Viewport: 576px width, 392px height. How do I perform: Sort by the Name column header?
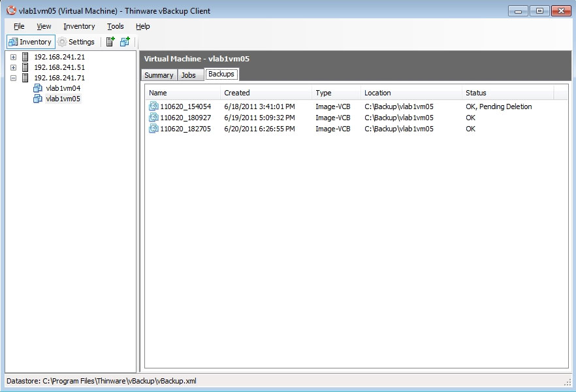pos(183,93)
